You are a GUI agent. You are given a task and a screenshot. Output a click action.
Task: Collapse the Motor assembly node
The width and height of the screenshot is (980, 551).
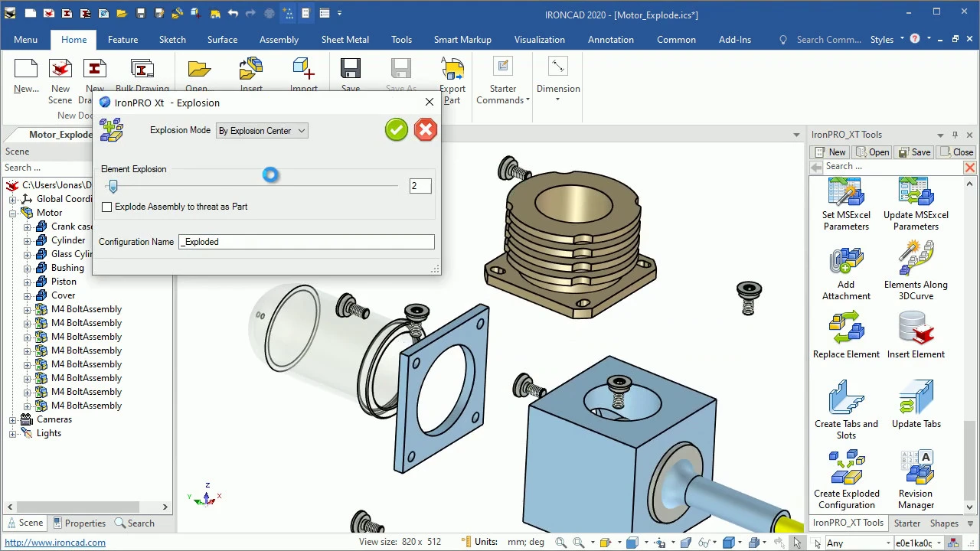pos(13,213)
